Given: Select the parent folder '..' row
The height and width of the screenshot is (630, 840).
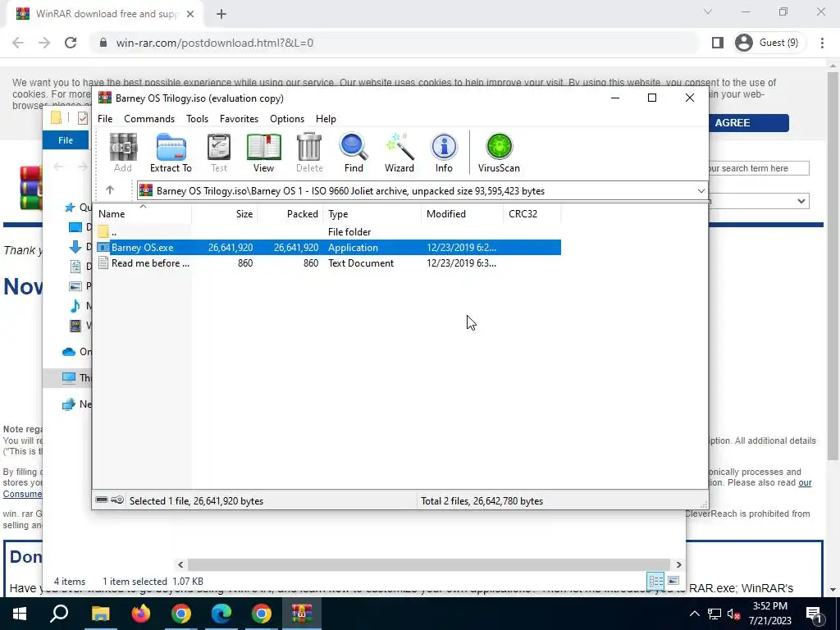Looking at the screenshot, I should [x=328, y=232].
